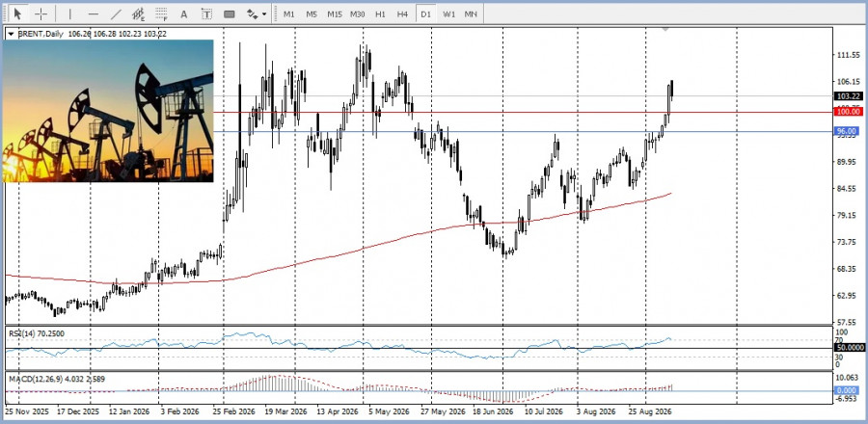
Task: Click the red 100.00 price level label
Action: coord(849,112)
